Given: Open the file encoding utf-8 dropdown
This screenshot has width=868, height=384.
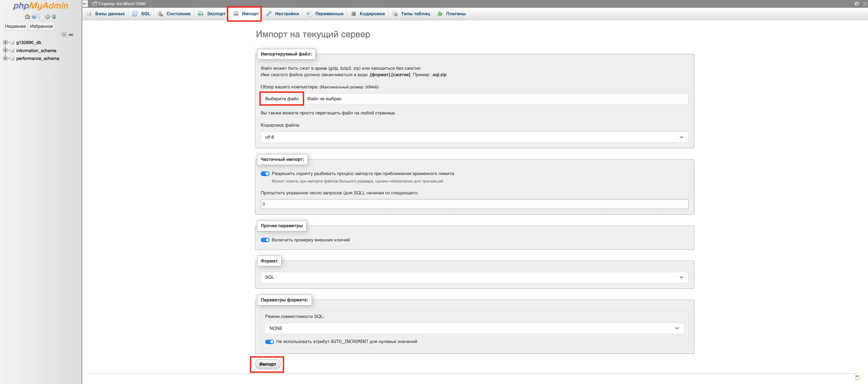Looking at the screenshot, I should point(474,137).
